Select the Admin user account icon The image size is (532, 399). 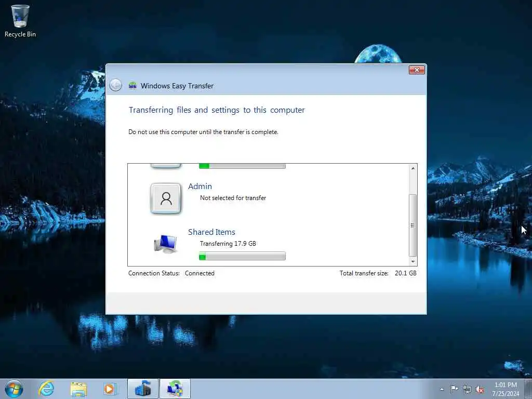pyautogui.click(x=166, y=198)
